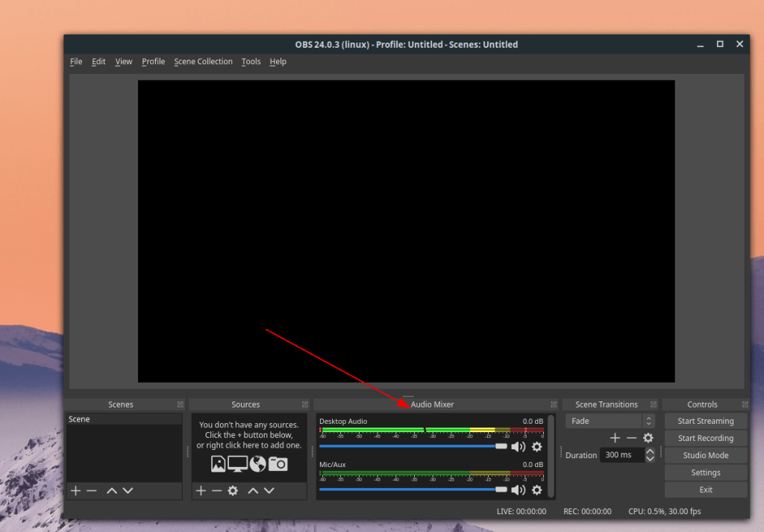
Task: Click Start Streaming
Action: pyautogui.click(x=705, y=420)
